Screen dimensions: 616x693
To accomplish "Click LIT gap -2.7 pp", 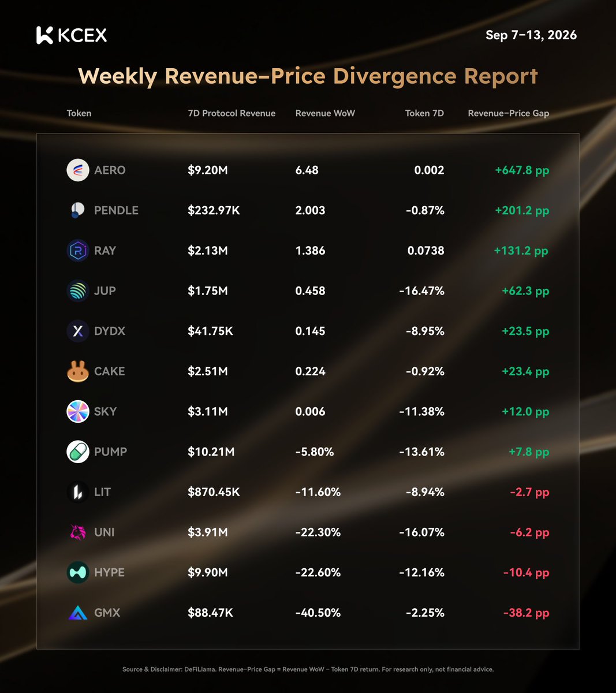I will [530, 492].
